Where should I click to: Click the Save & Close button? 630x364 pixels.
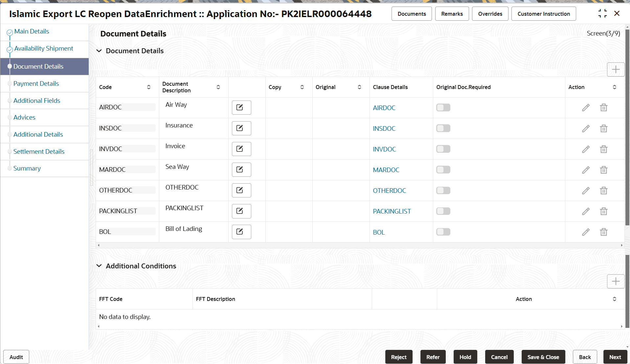pos(543,357)
